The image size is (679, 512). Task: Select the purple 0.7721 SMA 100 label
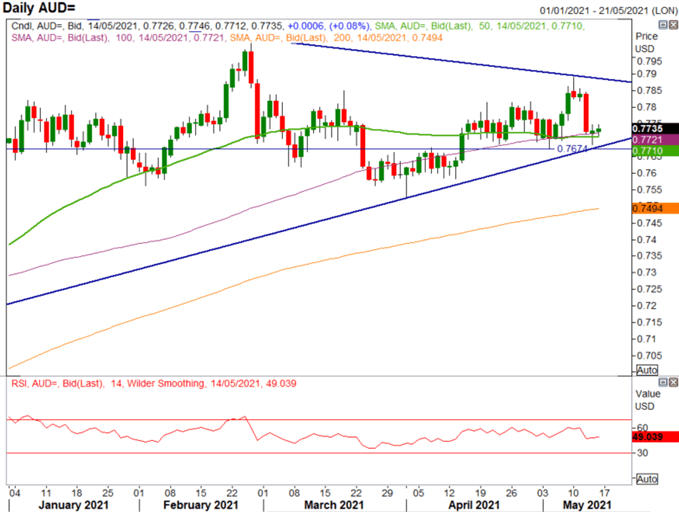[655, 139]
